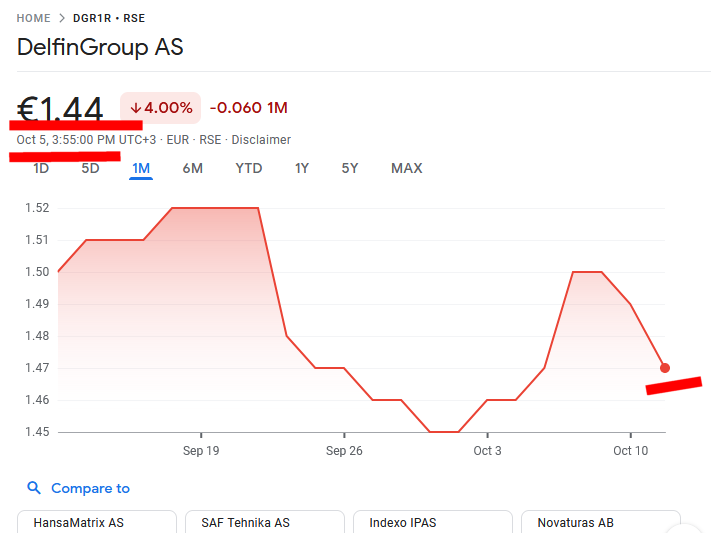
Task: Click the Sep 19 axis label
Action: coord(201,451)
